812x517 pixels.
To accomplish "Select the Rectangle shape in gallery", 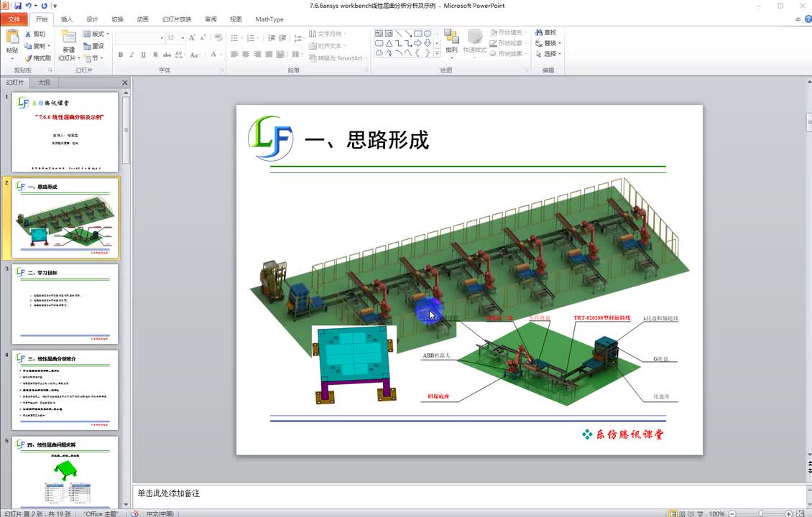I will [x=418, y=33].
